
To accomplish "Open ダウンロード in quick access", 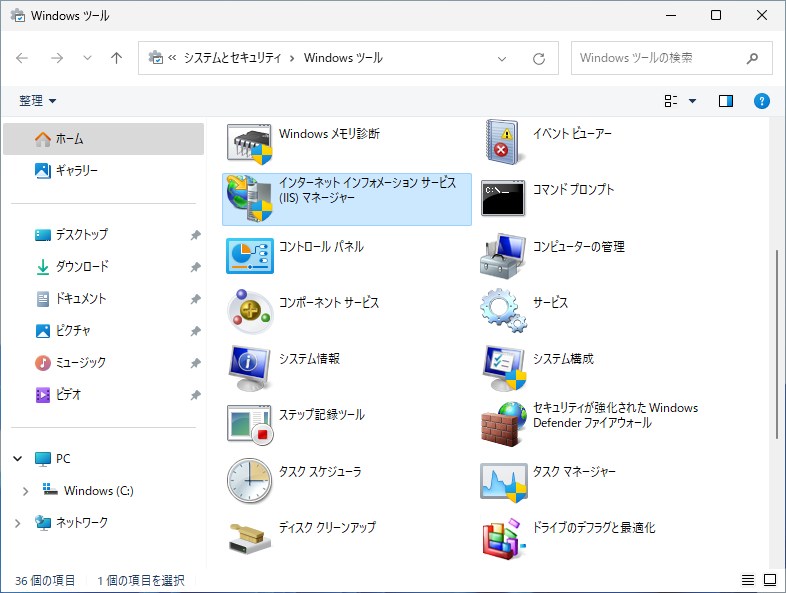I will tap(103, 267).
